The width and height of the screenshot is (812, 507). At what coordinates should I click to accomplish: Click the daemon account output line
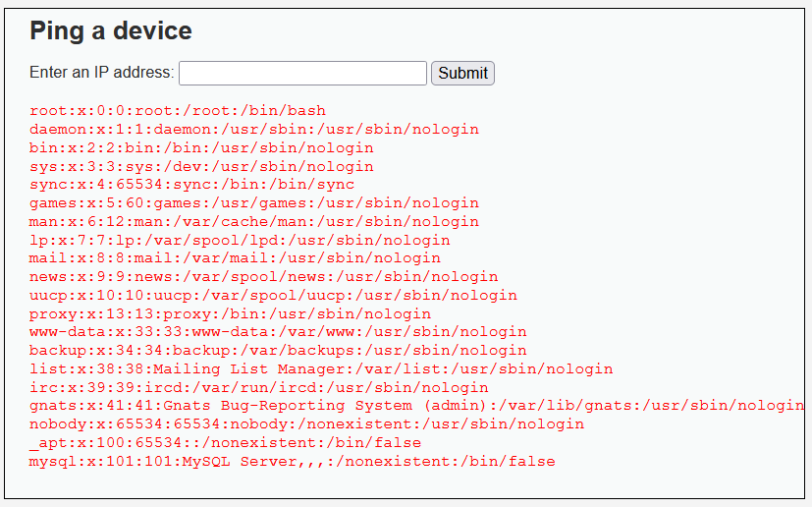tap(253, 130)
